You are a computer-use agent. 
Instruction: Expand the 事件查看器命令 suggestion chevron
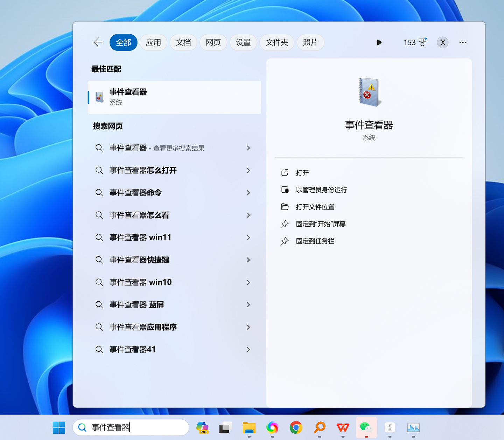[248, 193]
